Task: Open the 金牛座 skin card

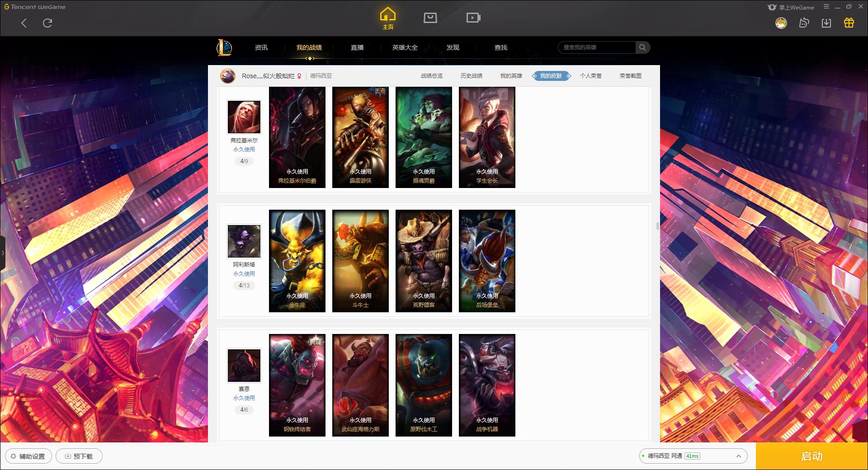Action: pos(297,261)
